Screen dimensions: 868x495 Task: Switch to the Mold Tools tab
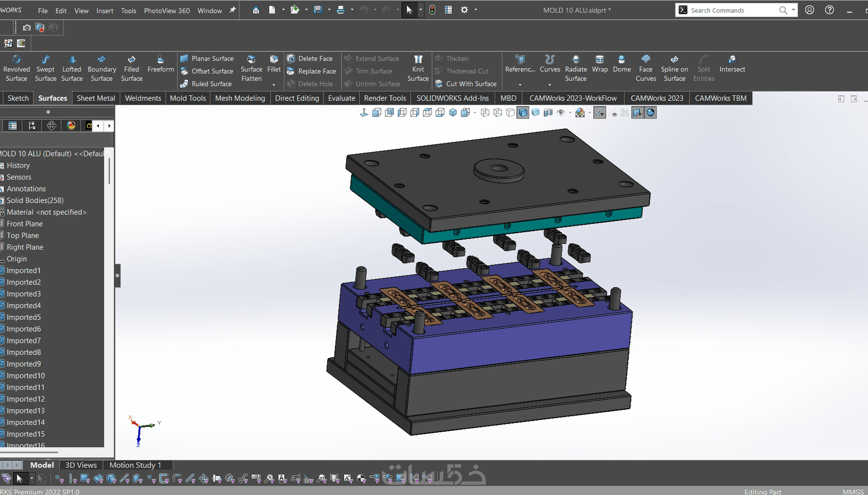click(187, 98)
